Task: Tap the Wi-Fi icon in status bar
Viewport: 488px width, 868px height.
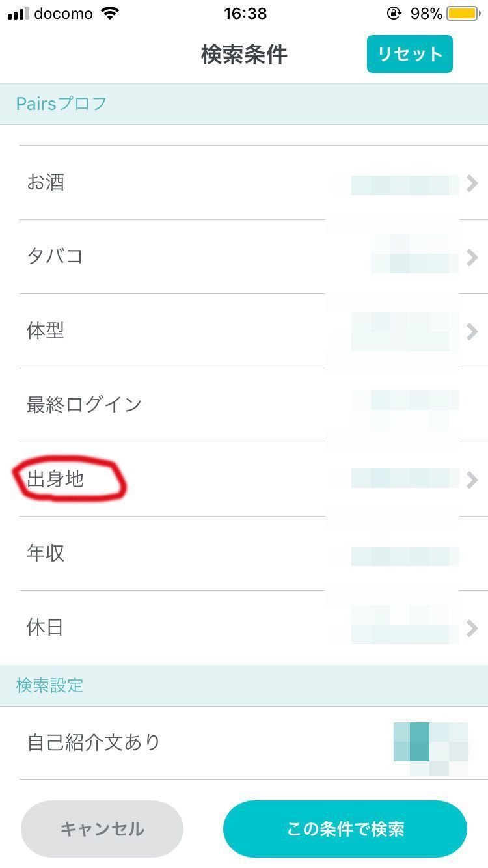Action: point(111,13)
